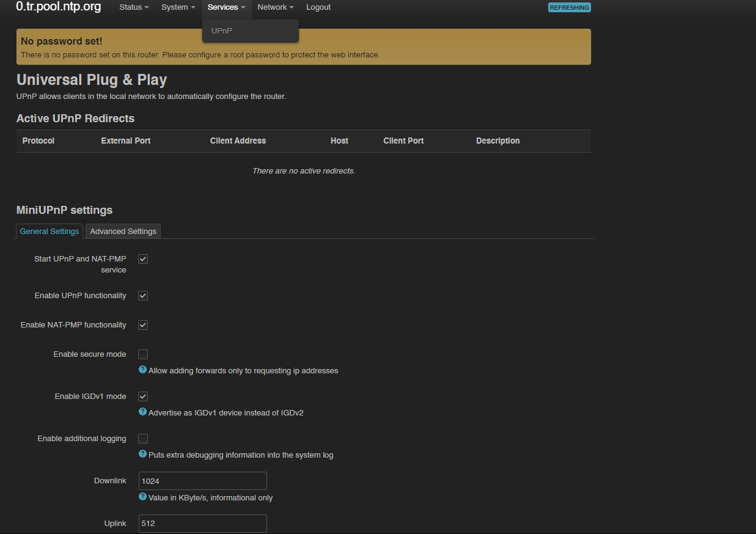Toggle Start UPnP and NAT-PMP service checkbox

(143, 259)
